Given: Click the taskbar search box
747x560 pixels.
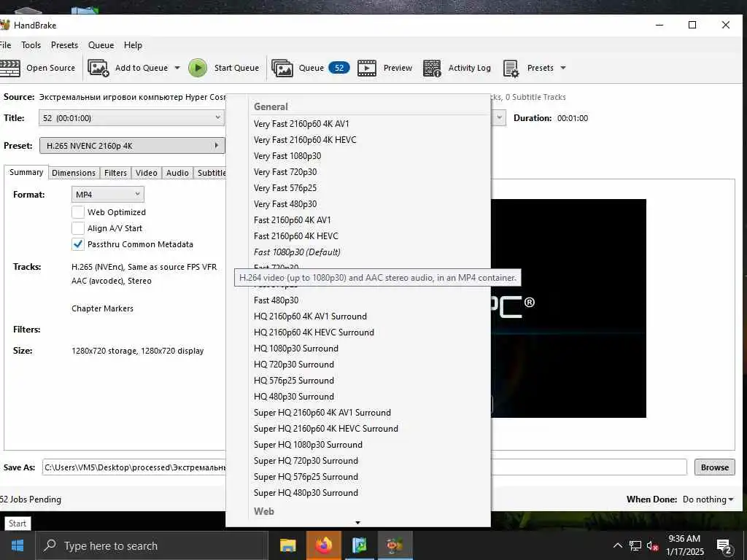Looking at the screenshot, I should pos(152,545).
